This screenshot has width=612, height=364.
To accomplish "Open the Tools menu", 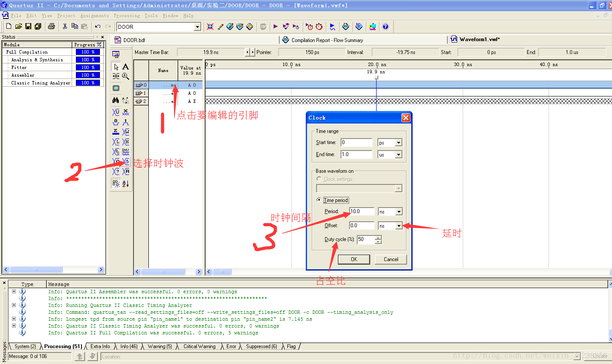I will (151, 15).
